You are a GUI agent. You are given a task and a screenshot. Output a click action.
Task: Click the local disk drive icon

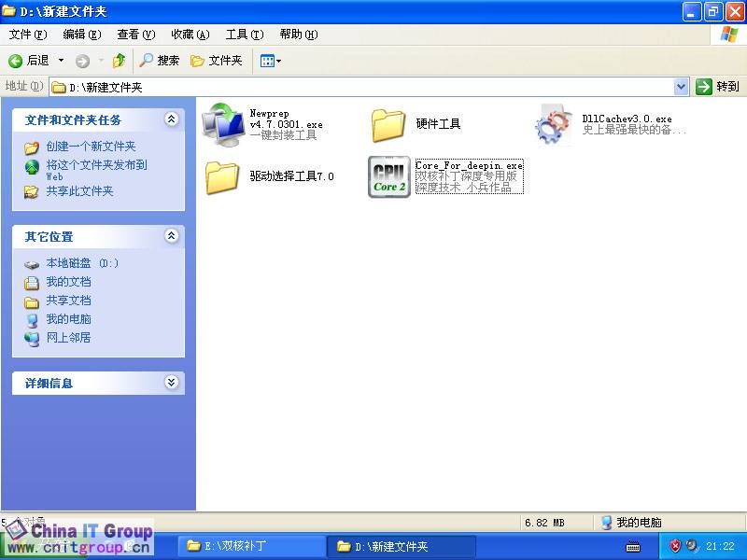32,264
